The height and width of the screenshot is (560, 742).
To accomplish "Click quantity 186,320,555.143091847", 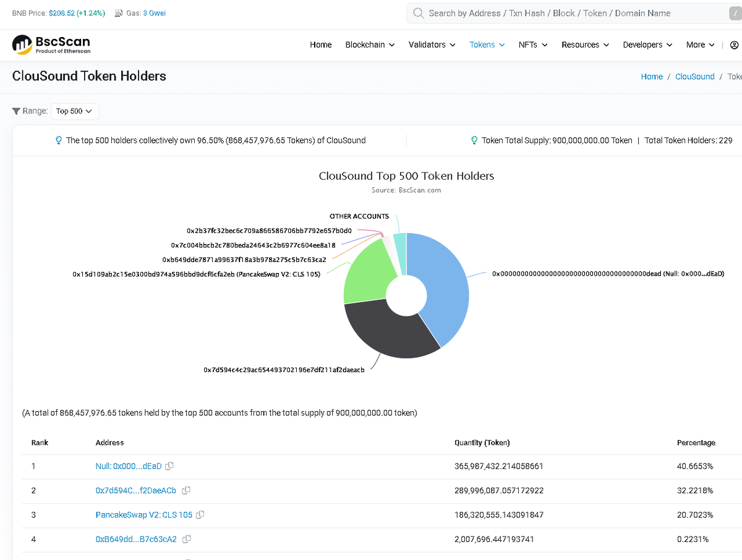I will pyautogui.click(x=499, y=515).
